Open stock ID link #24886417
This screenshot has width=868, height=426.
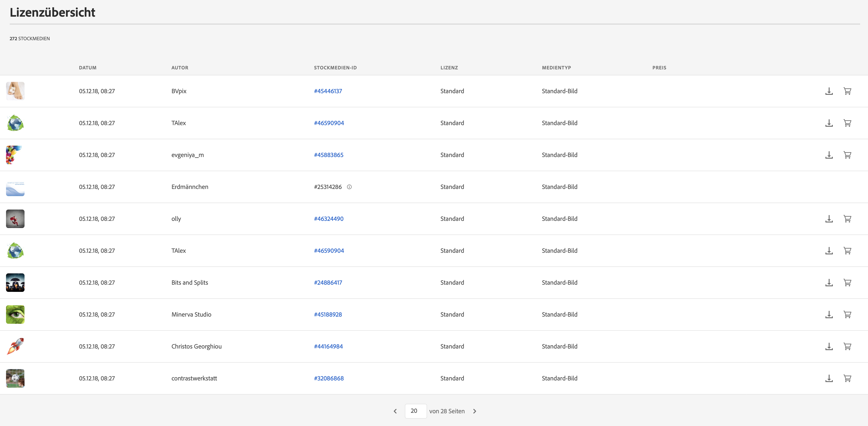click(328, 283)
